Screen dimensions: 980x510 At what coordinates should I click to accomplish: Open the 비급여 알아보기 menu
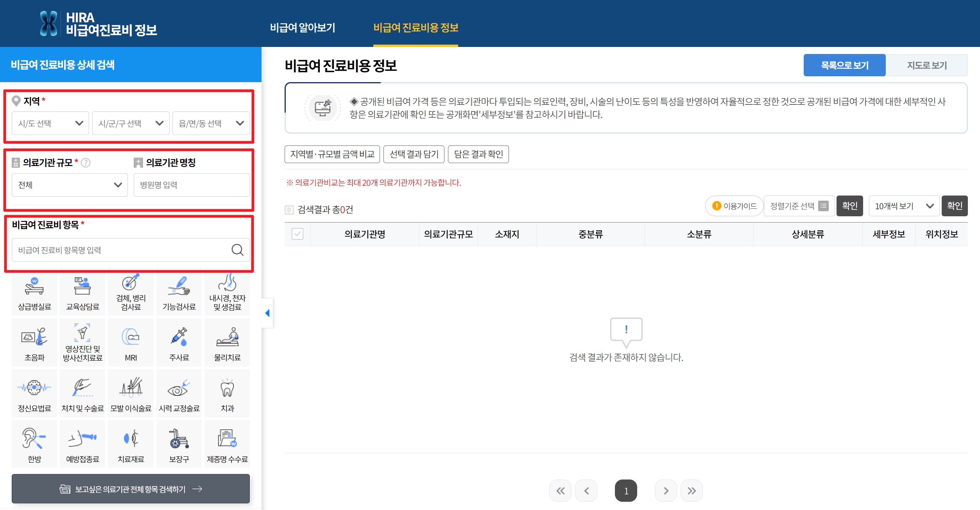[303, 28]
